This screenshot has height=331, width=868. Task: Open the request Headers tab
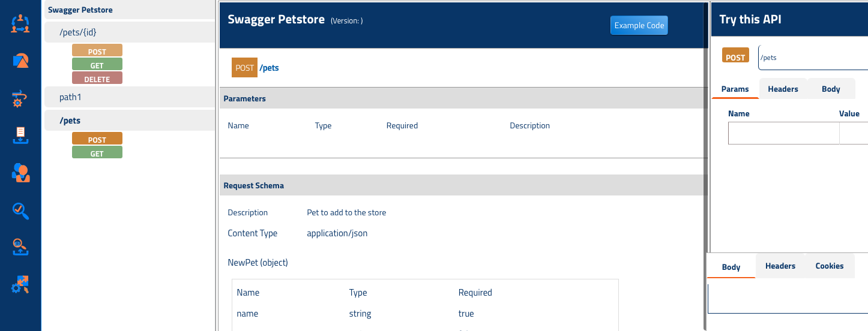[783, 89]
